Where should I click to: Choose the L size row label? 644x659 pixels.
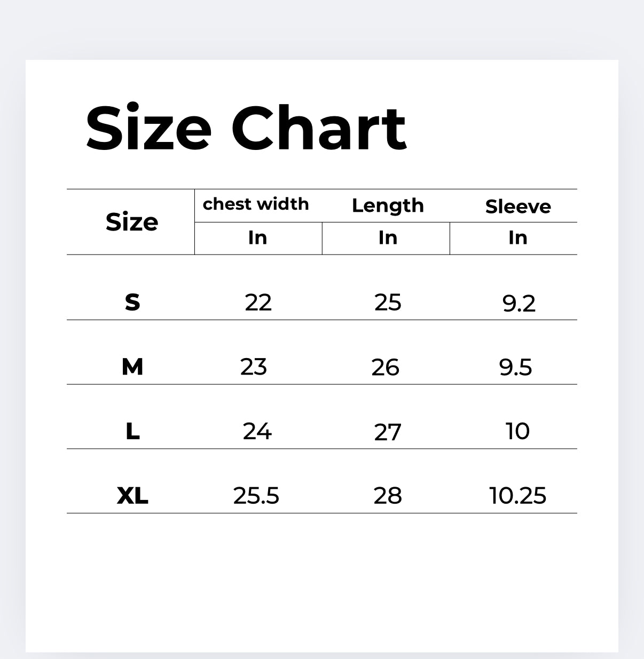tap(132, 431)
